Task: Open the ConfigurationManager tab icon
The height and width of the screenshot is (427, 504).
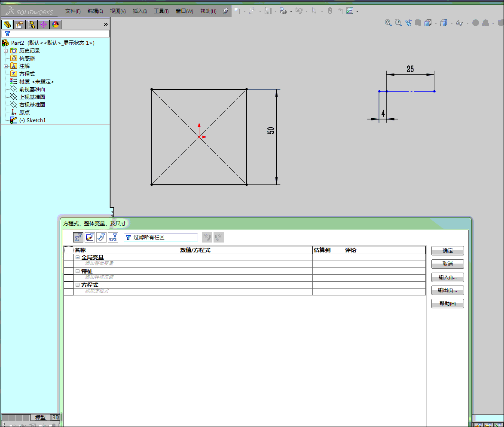Action: tap(31, 25)
